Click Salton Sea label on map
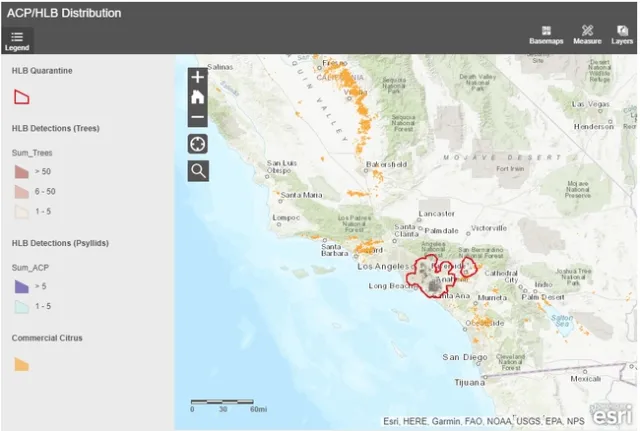This screenshot has height=431, width=640. click(x=562, y=321)
